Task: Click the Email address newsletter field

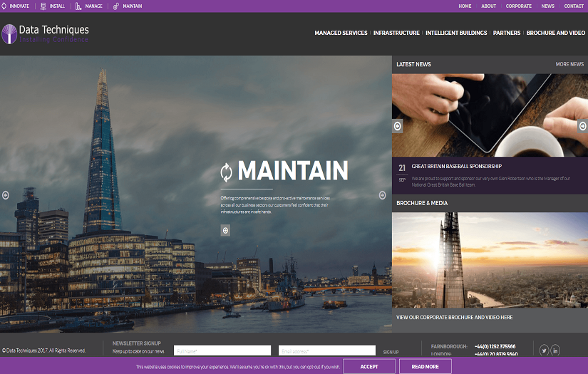Action: [x=327, y=350]
